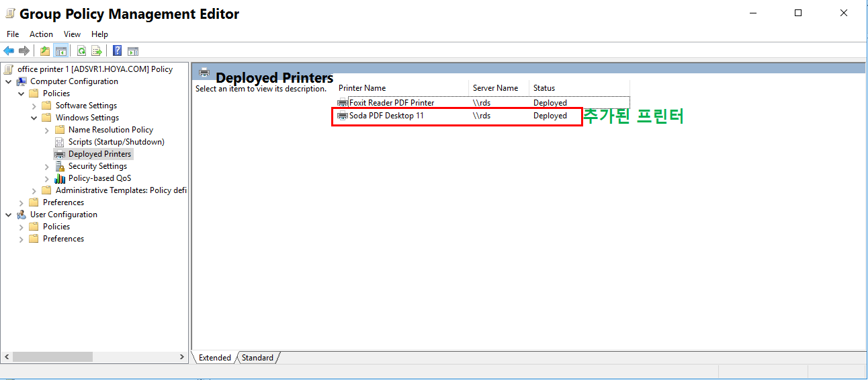Click the User Configuration person icon
Screen dimensions: 868x380
click(x=21, y=215)
